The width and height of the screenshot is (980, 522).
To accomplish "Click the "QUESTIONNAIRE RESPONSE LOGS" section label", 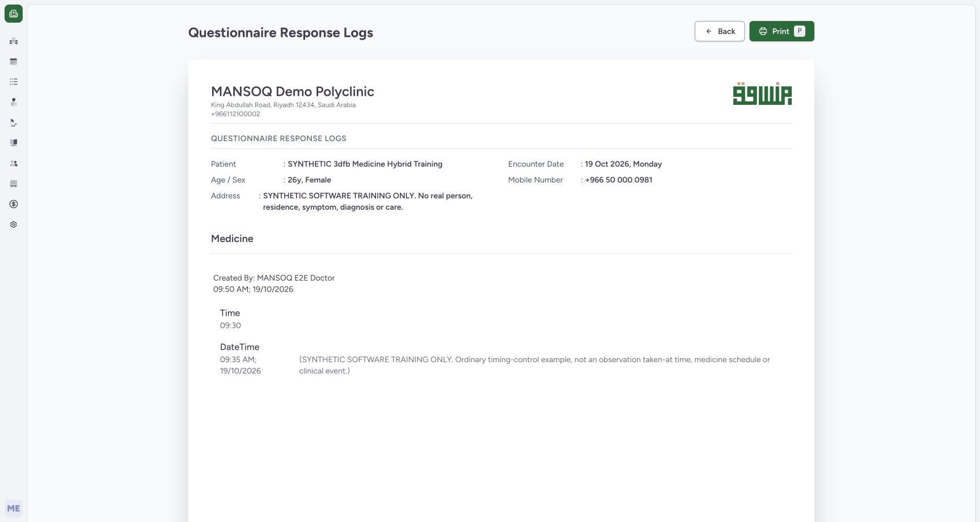I will click(278, 138).
